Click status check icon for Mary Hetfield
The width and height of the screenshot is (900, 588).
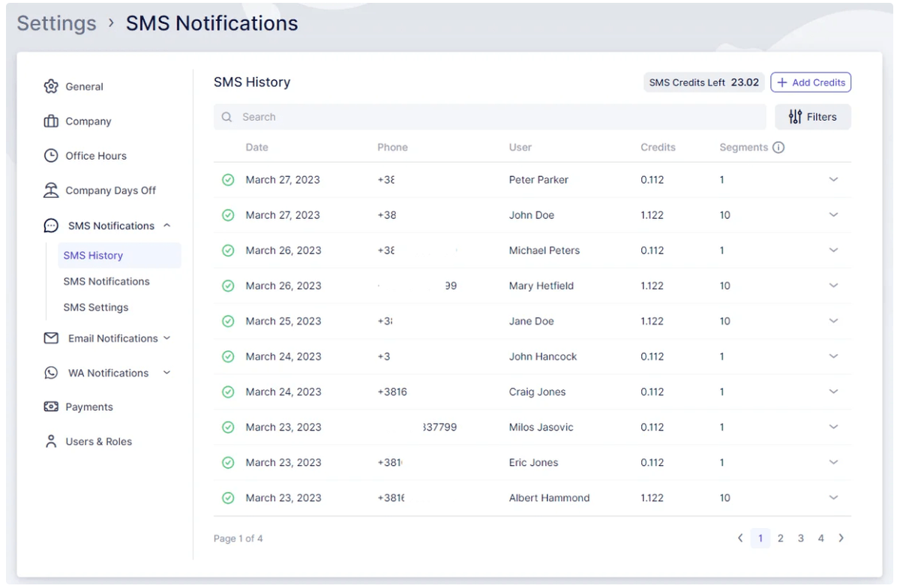pyautogui.click(x=228, y=286)
